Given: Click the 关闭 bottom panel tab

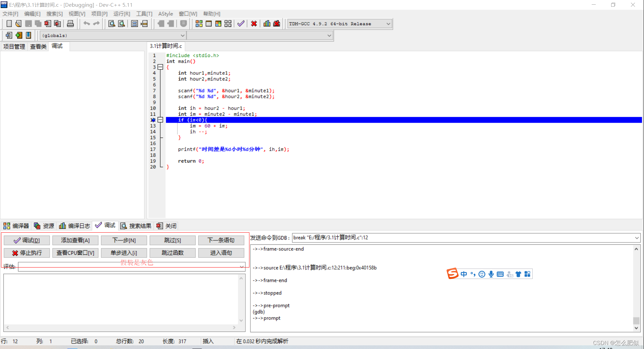Looking at the screenshot, I should pyautogui.click(x=166, y=226).
